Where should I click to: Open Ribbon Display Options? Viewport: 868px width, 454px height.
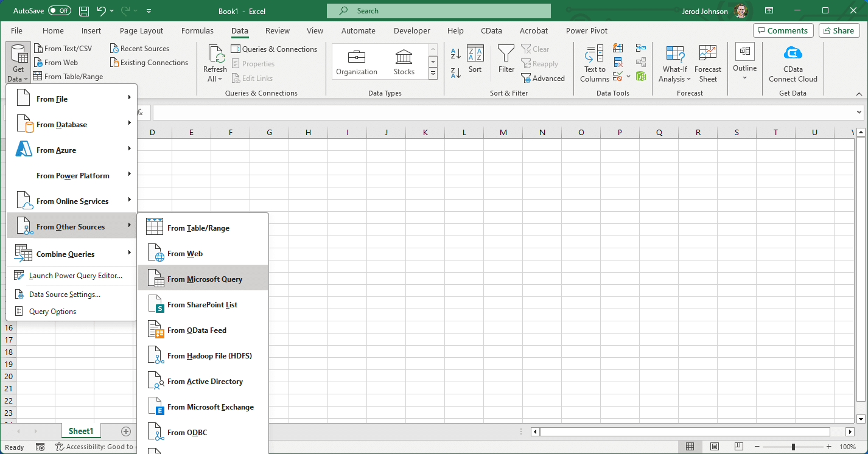point(769,11)
